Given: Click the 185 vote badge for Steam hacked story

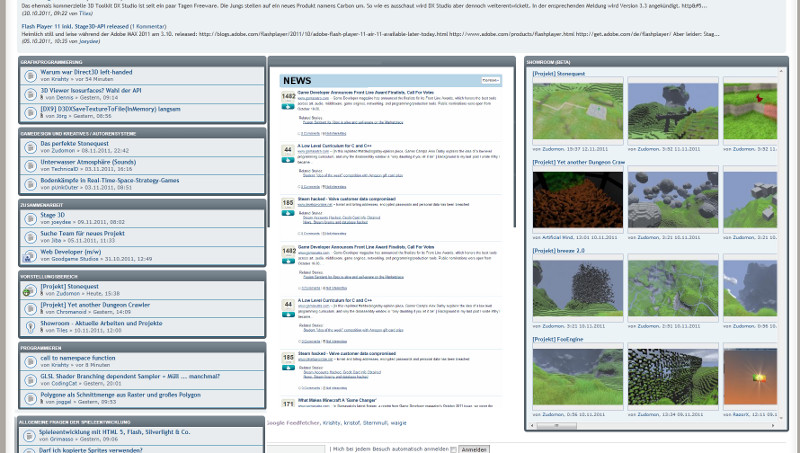Looking at the screenshot, I should pyautogui.click(x=288, y=204).
